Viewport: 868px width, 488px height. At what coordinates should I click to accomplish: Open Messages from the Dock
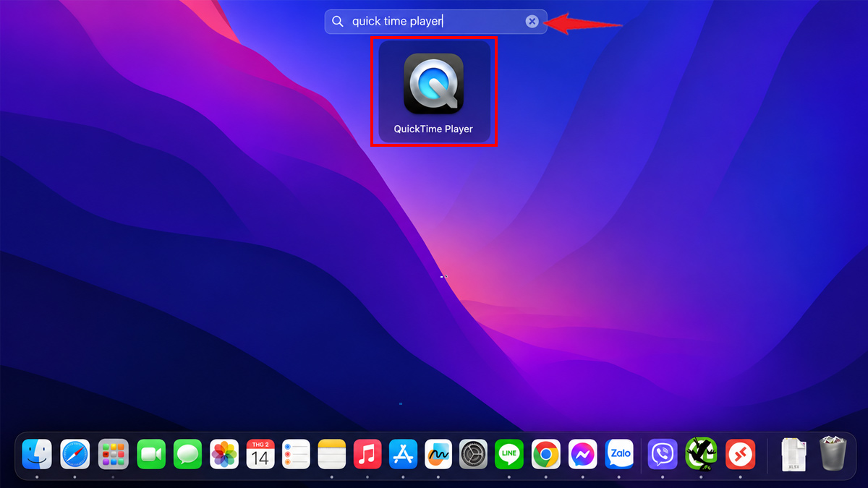pyautogui.click(x=187, y=454)
